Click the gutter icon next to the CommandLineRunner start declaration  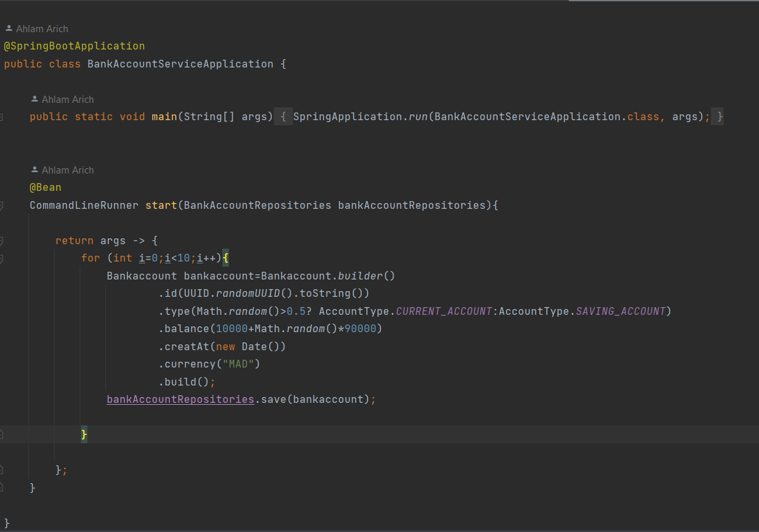(x=3, y=205)
